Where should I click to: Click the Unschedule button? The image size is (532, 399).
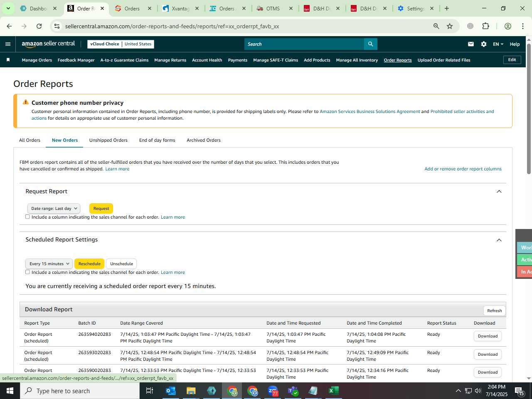121,264
